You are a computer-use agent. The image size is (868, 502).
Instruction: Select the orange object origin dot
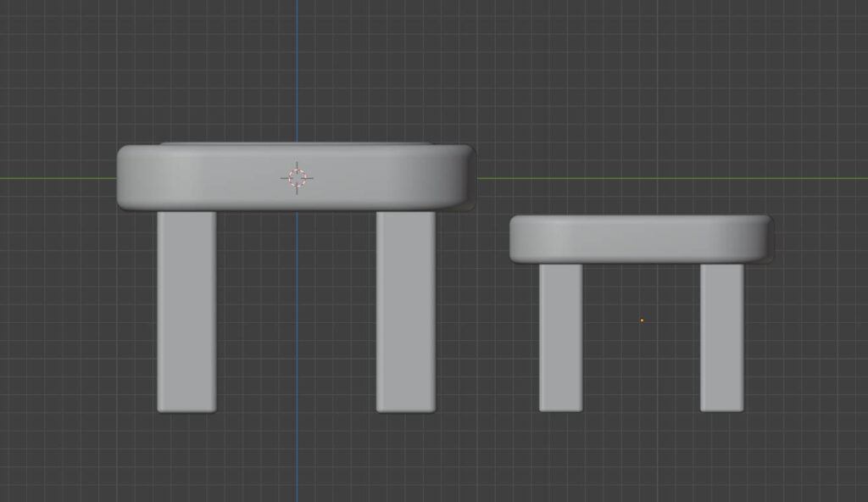(x=642, y=321)
